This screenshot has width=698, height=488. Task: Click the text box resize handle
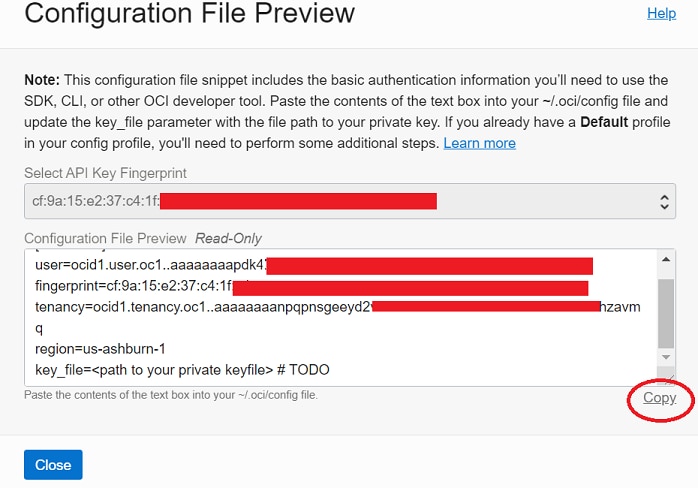[x=666, y=377]
